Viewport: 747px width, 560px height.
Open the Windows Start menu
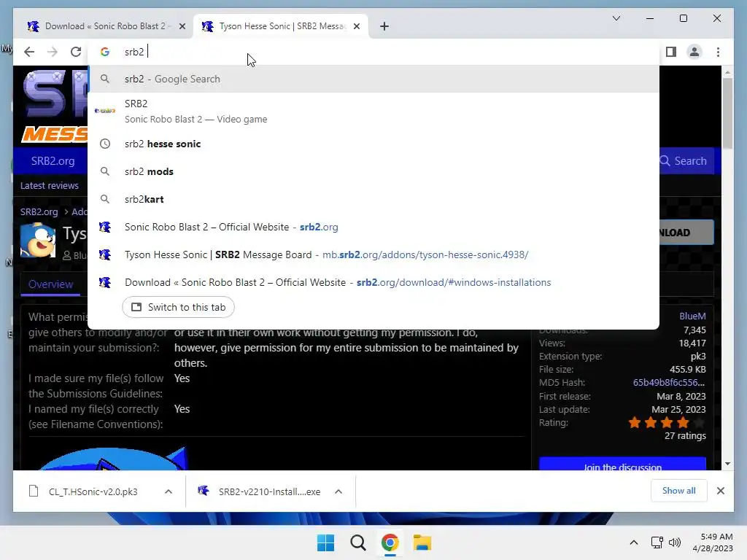pos(326,542)
